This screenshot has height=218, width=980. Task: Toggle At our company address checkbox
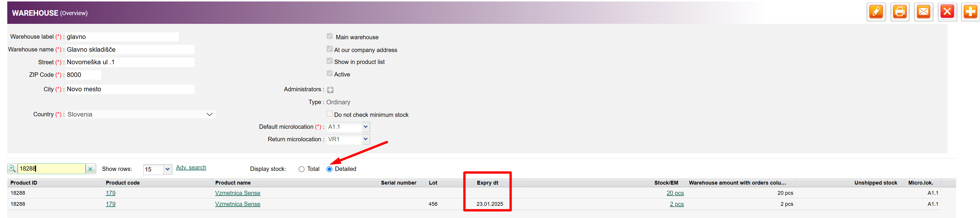329,49
